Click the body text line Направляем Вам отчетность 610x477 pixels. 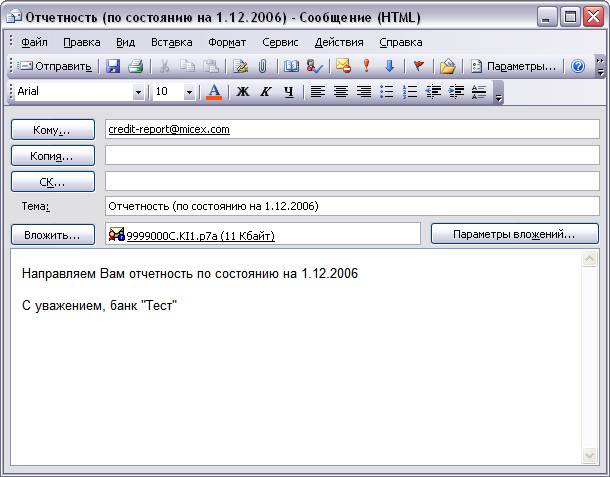point(190,274)
